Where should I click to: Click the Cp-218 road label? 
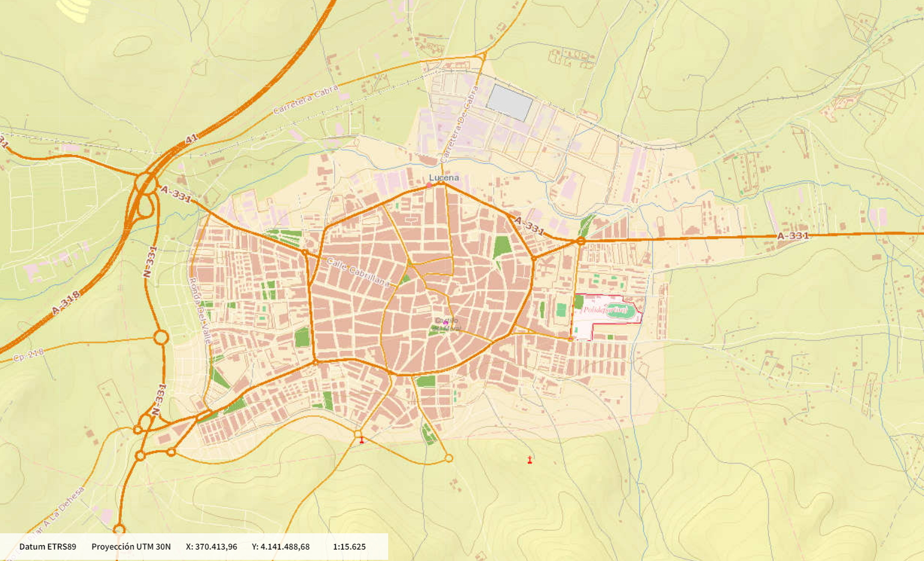point(28,356)
